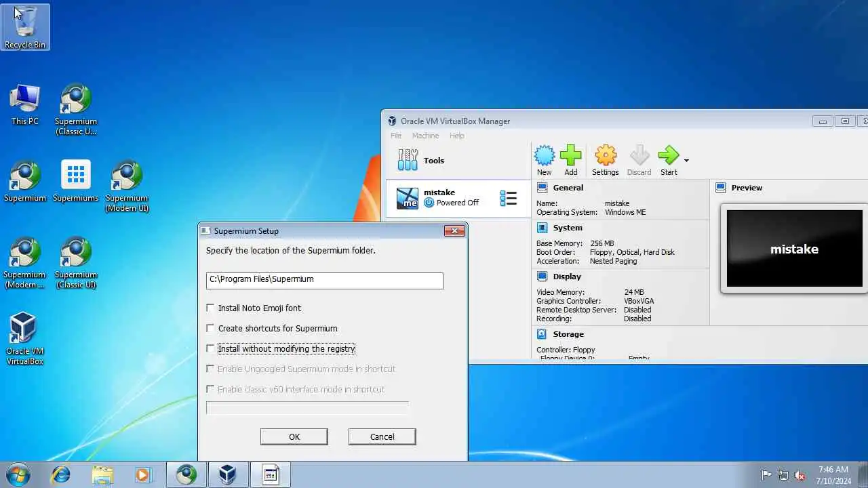Open the Windows Start orb
The image size is (868, 488).
pos(18,474)
